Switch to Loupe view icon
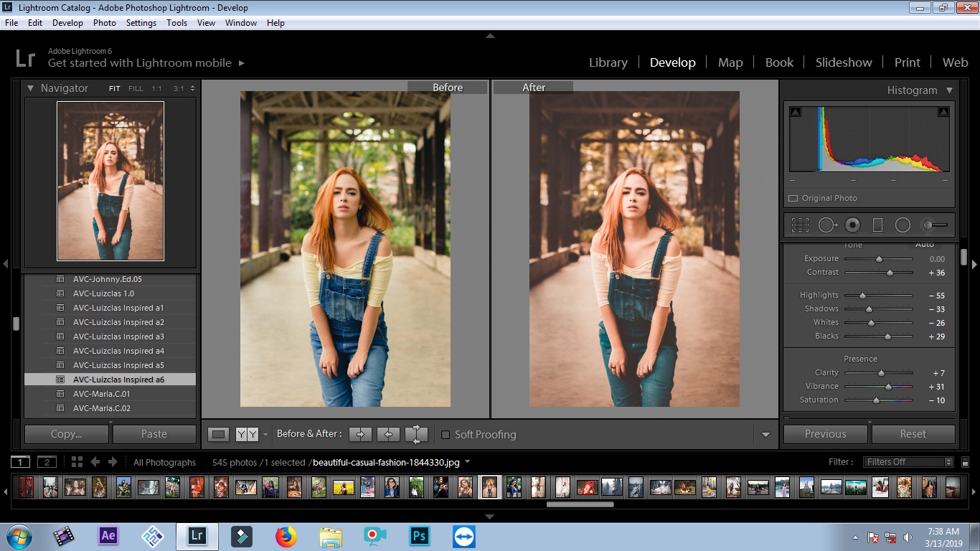 click(x=219, y=434)
